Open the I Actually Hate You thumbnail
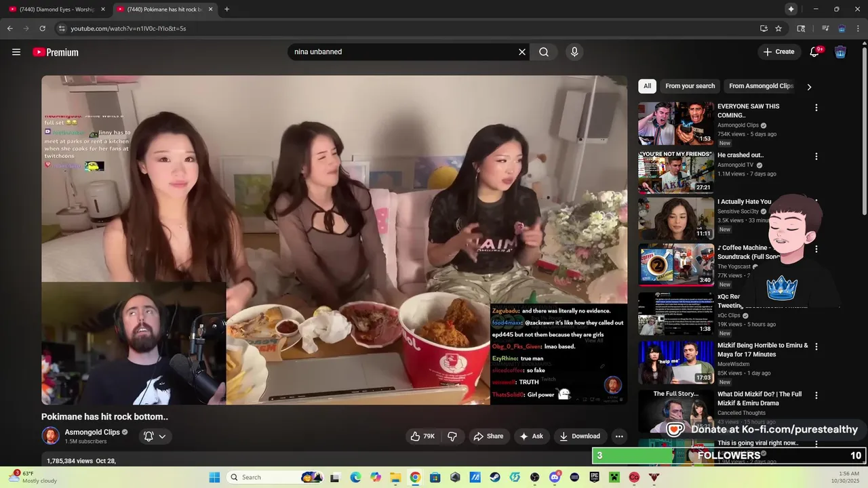The width and height of the screenshot is (868, 488). [x=676, y=219]
